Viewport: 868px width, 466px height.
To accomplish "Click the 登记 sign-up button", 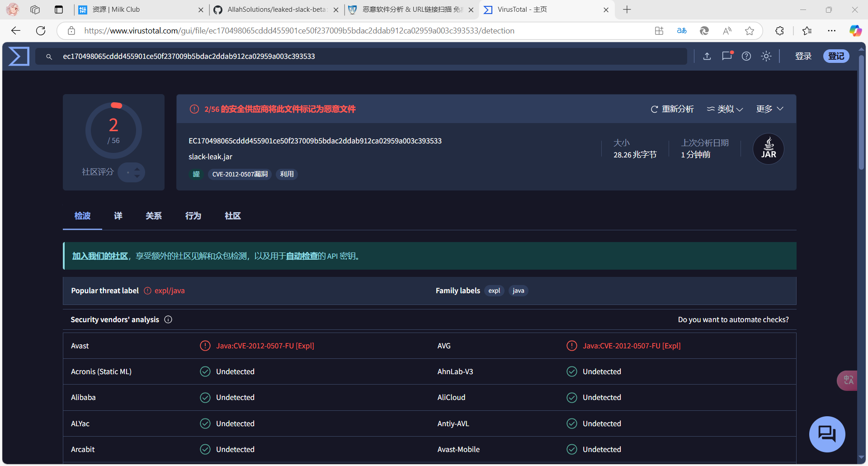I will click(x=836, y=56).
